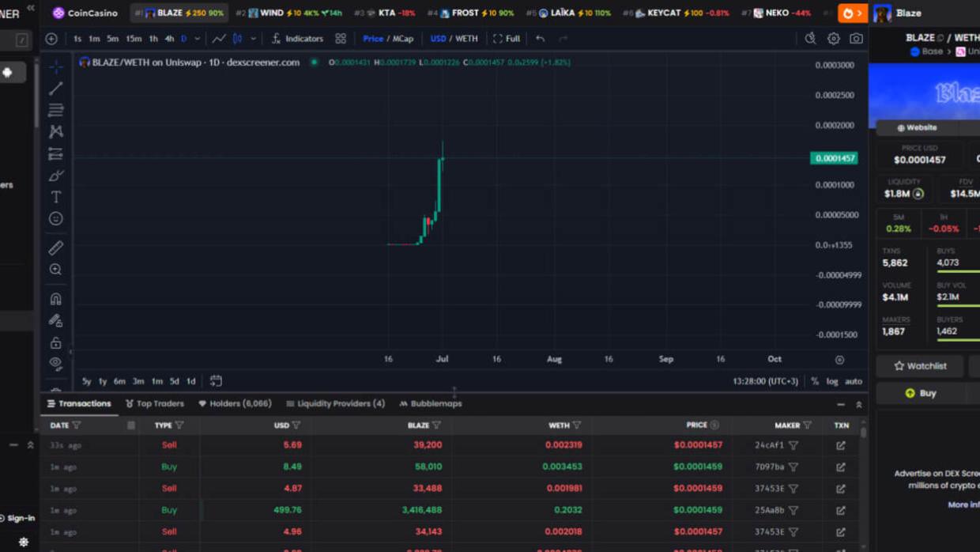Switch chart to fullscreen with Full button
Screen dimensions: 980x552
(507, 39)
